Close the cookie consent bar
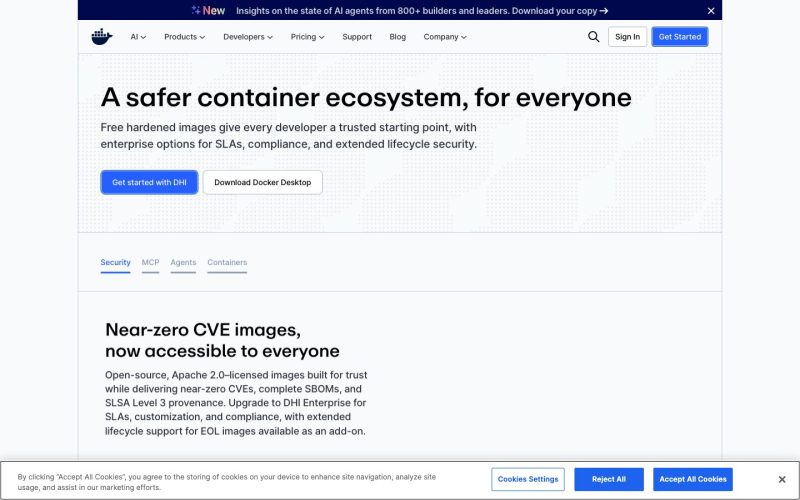Screen dimensions: 800x500 [782, 480]
